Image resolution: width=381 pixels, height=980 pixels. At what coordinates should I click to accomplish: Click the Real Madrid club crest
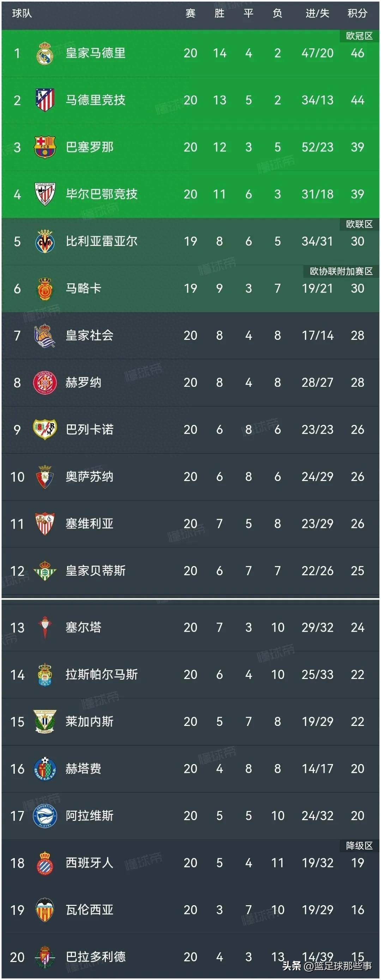pos(44,53)
